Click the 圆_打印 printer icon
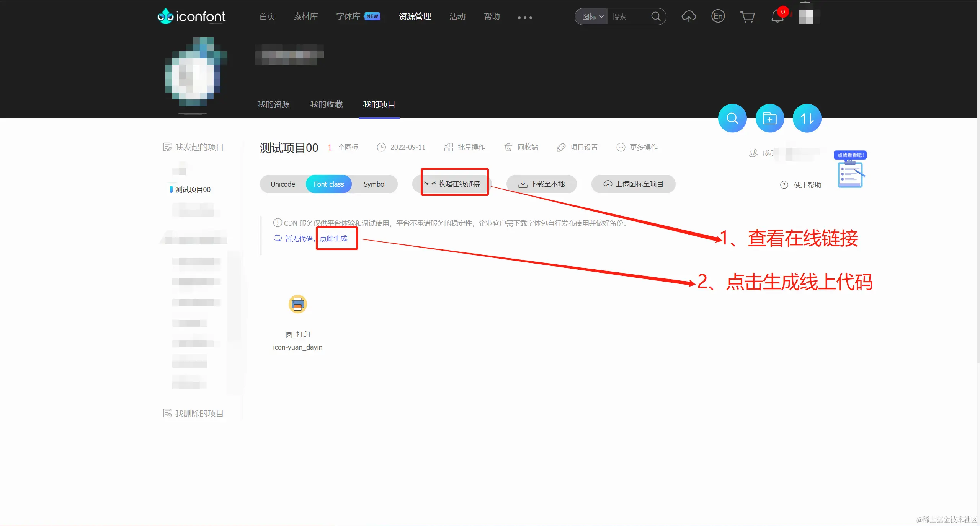This screenshot has height=526, width=980. click(x=297, y=304)
